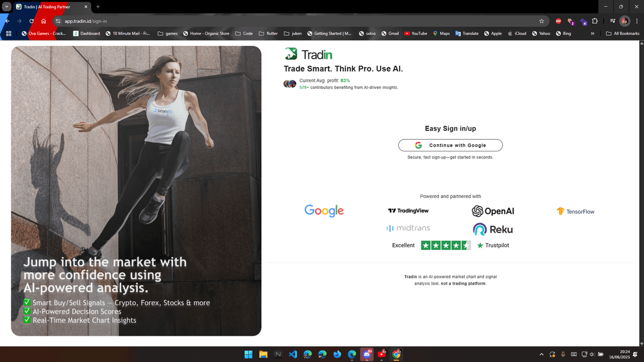Open the Google partner logo
The height and width of the screenshot is (362, 644).
(x=324, y=211)
